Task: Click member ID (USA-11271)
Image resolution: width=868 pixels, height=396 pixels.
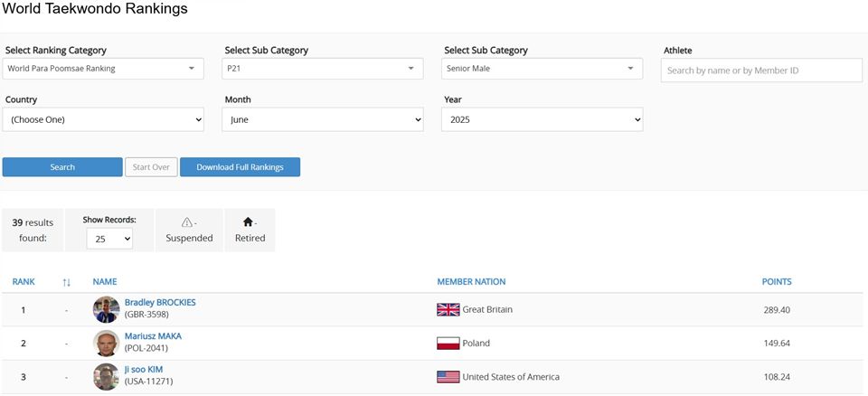Action: pos(149,382)
